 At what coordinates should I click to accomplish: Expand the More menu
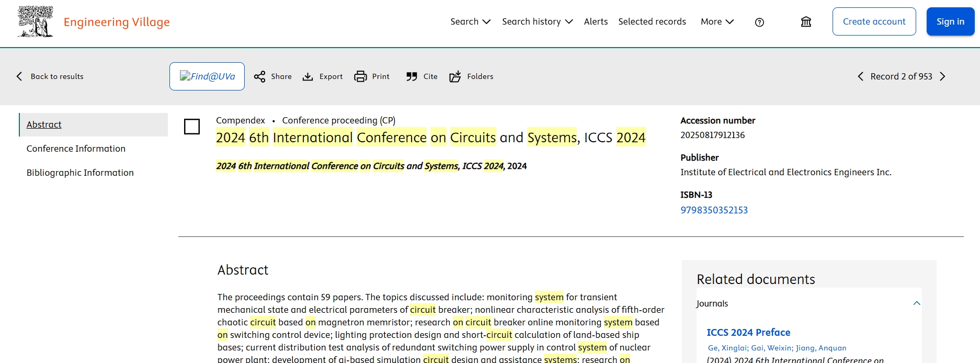717,21
